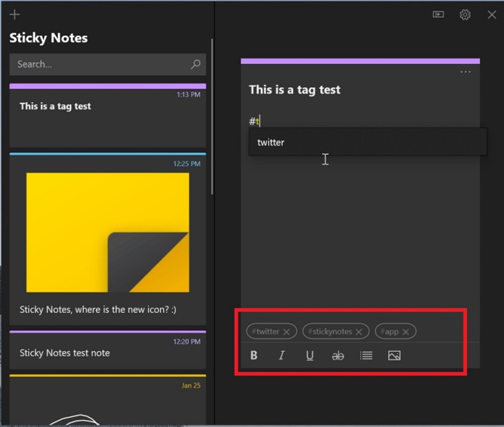This screenshot has width=504, height=427.
Task: Click inside the Search field
Action: [79, 64]
